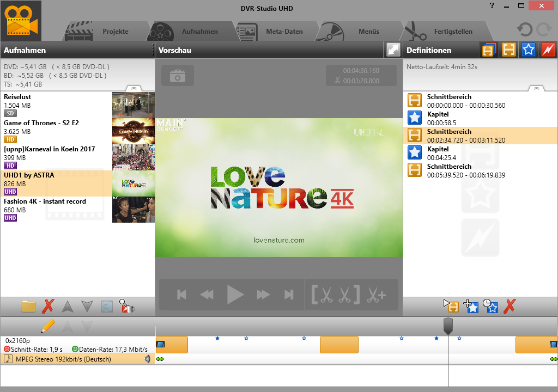Image resolution: width=558 pixels, height=392 pixels.
Task: Add a chapter with the plus-star icon
Action: coord(471,306)
